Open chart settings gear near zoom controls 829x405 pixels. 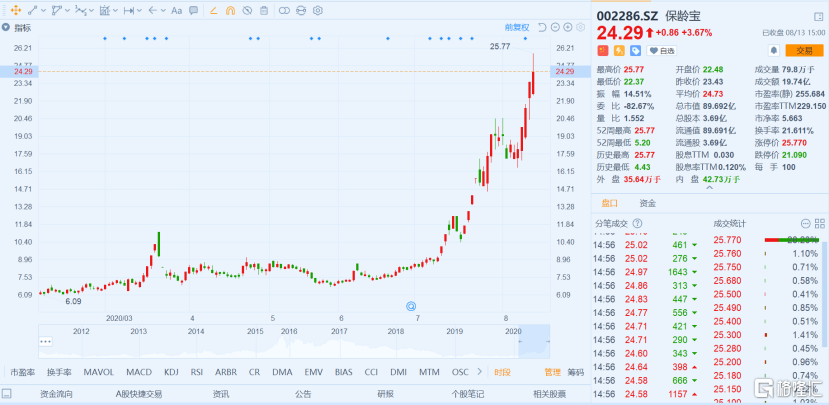coord(581,27)
